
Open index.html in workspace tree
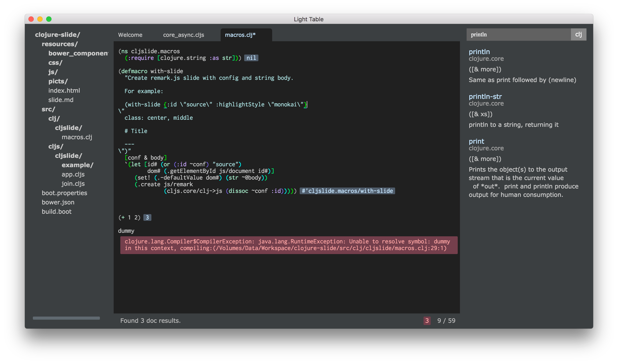pos(64,90)
